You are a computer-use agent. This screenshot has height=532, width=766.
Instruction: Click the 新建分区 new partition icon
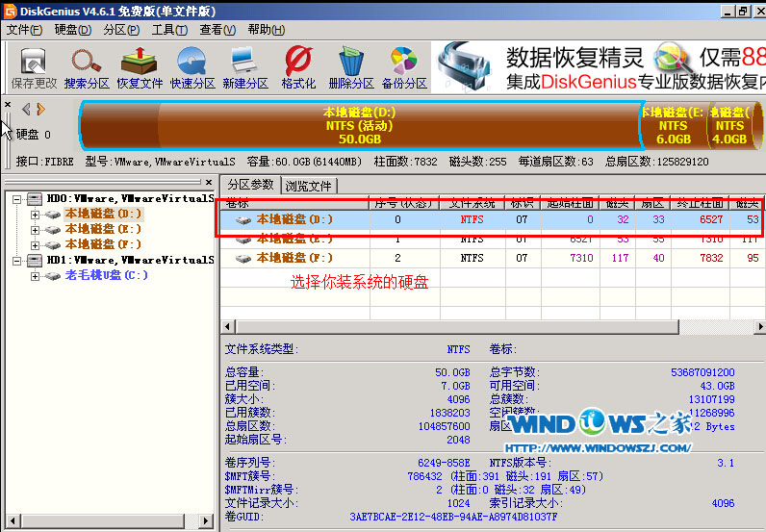(x=244, y=67)
